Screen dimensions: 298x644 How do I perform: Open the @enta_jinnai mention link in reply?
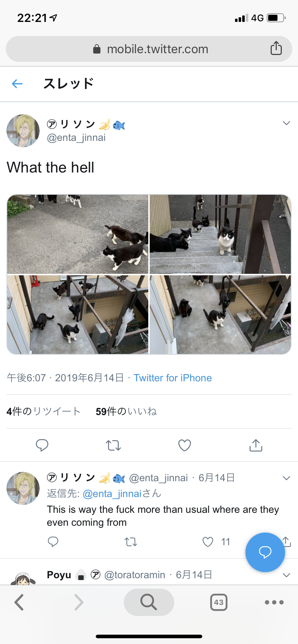(112, 494)
